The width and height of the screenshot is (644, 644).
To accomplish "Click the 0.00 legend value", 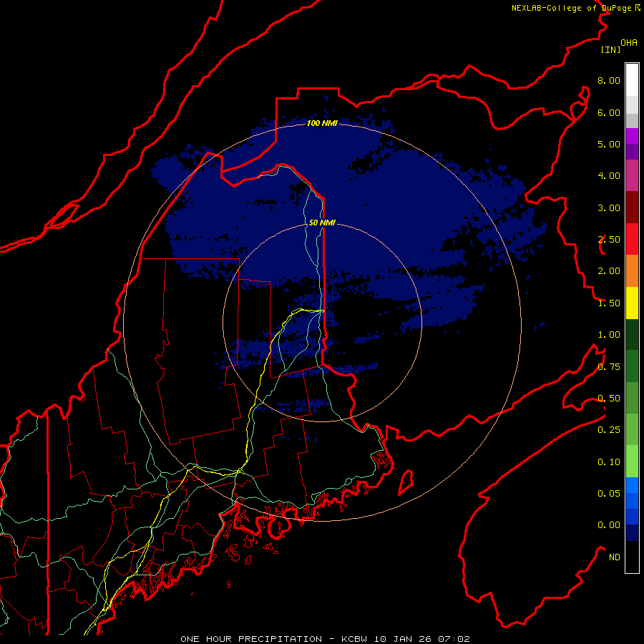I will (x=609, y=525).
